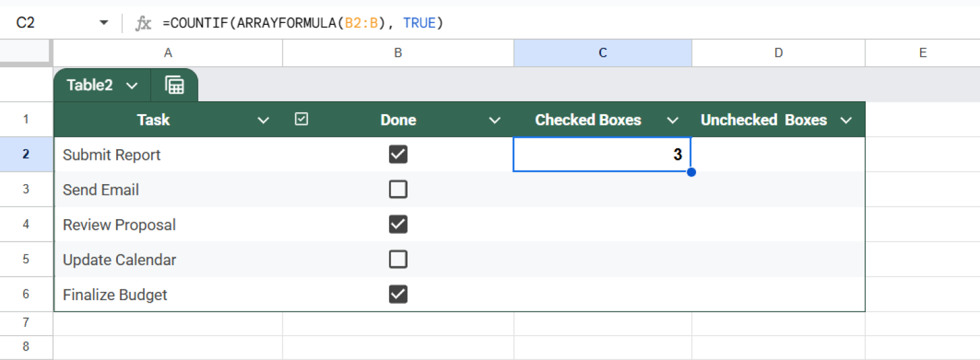Check the Update Calendar checkbox
The height and width of the screenshot is (360, 980).
[x=398, y=259]
